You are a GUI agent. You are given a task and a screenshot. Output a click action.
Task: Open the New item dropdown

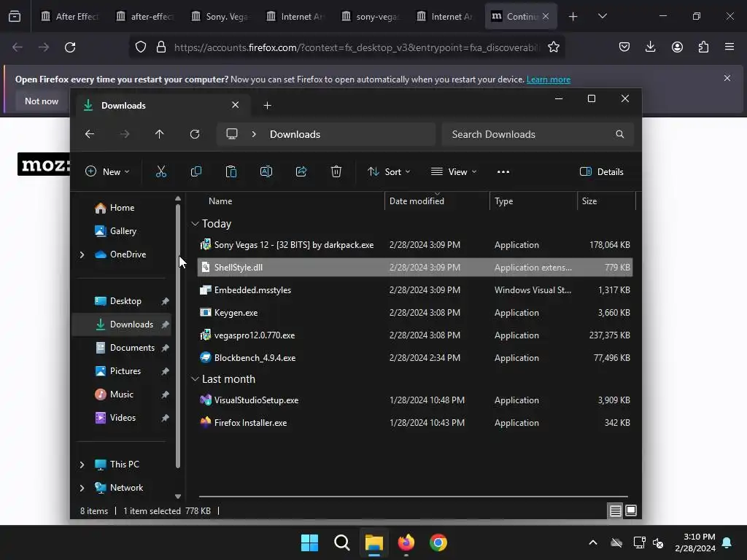point(107,172)
